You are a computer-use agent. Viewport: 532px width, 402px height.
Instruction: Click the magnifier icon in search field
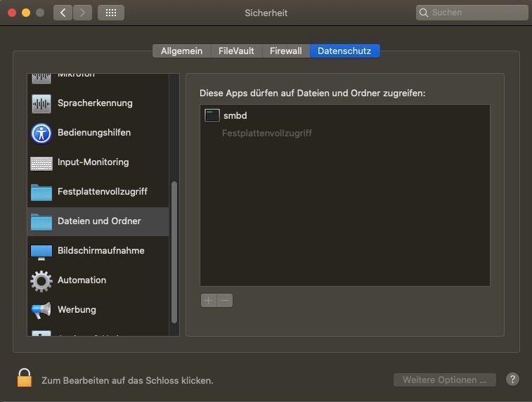[424, 13]
